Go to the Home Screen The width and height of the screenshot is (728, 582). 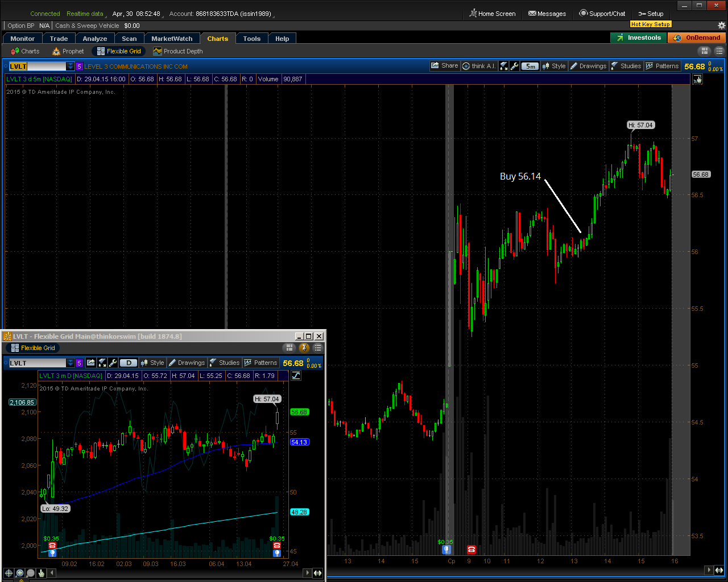coord(492,14)
